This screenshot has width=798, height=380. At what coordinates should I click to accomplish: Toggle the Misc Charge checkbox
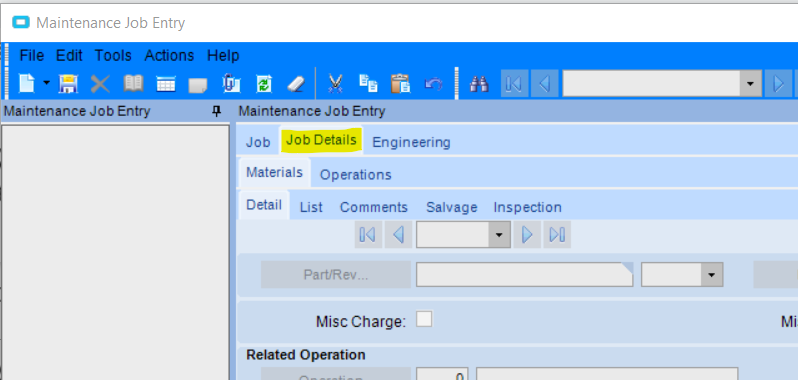click(424, 319)
